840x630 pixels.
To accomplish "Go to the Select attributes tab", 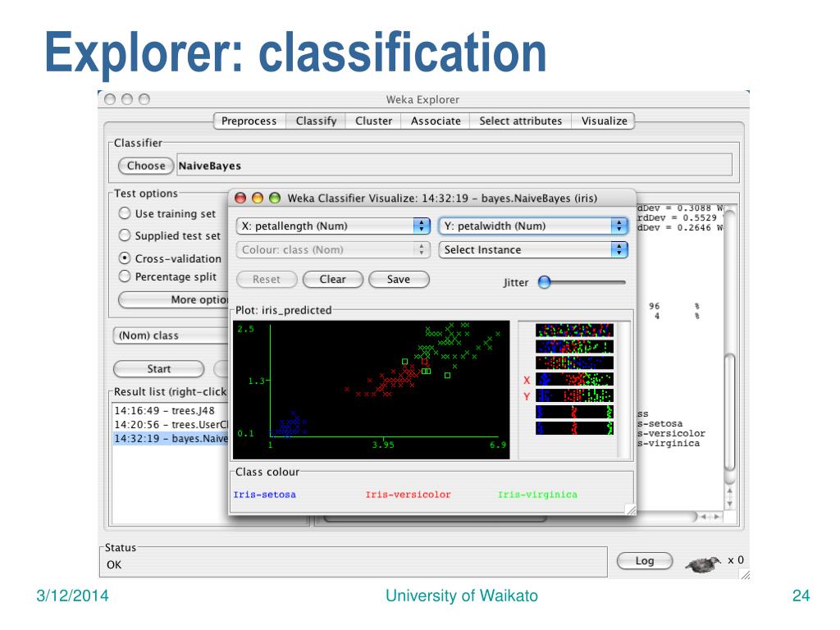I will [x=521, y=121].
